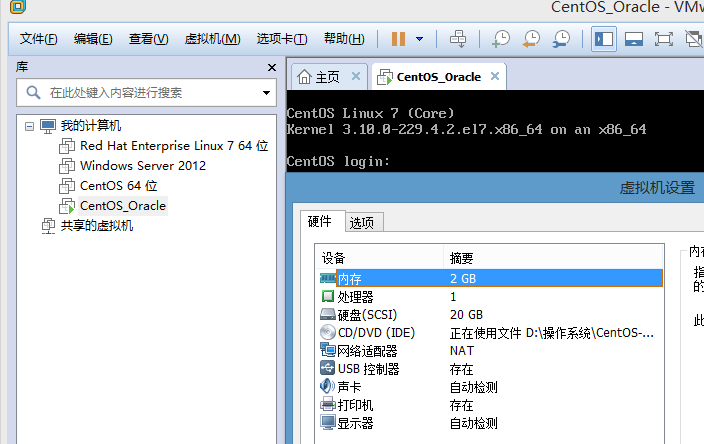Select the 显示器 device row
Image resolution: width=704 pixels, height=444 pixels.
(x=490, y=423)
